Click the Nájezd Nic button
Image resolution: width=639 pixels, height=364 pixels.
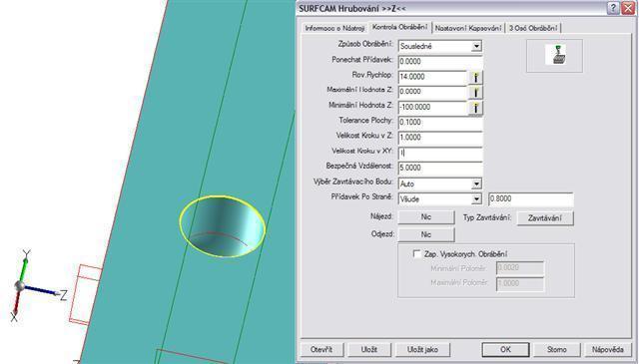426,217
